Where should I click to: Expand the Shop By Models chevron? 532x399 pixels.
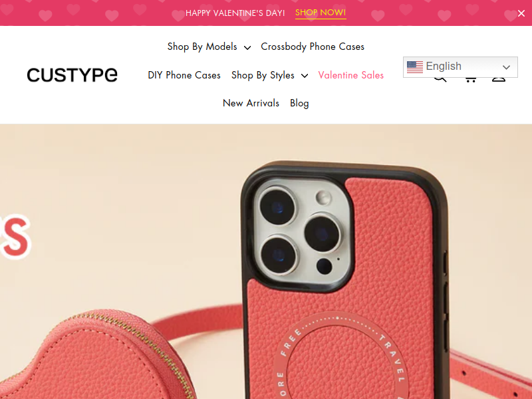coord(247,47)
